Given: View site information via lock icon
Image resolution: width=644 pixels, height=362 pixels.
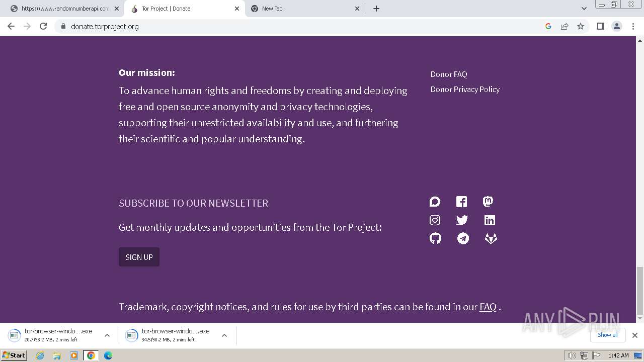Looking at the screenshot, I should pos(63,26).
